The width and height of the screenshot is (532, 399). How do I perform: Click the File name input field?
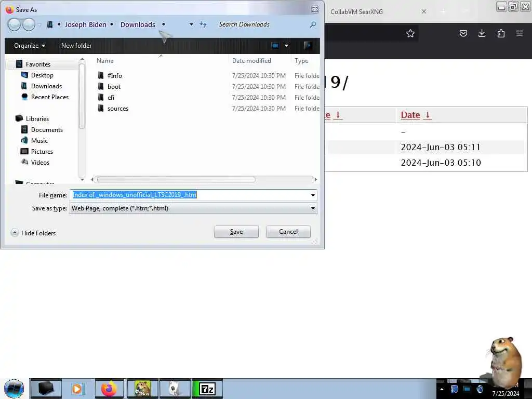190,195
